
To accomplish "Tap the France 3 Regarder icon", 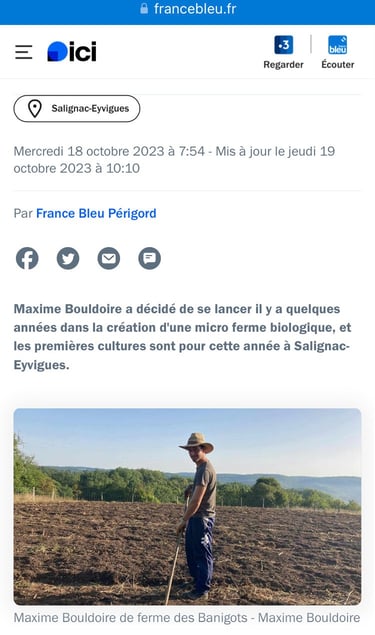I will [x=283, y=45].
